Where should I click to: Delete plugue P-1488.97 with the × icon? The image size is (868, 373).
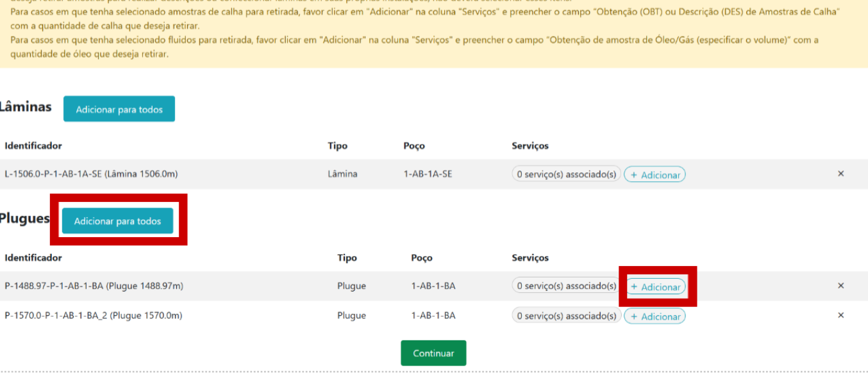coord(840,286)
